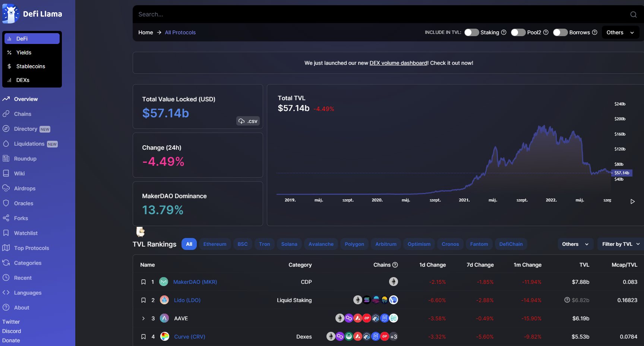Image resolution: width=644 pixels, height=346 pixels.
Task: Filter rankings by Solana
Action: coord(289,244)
